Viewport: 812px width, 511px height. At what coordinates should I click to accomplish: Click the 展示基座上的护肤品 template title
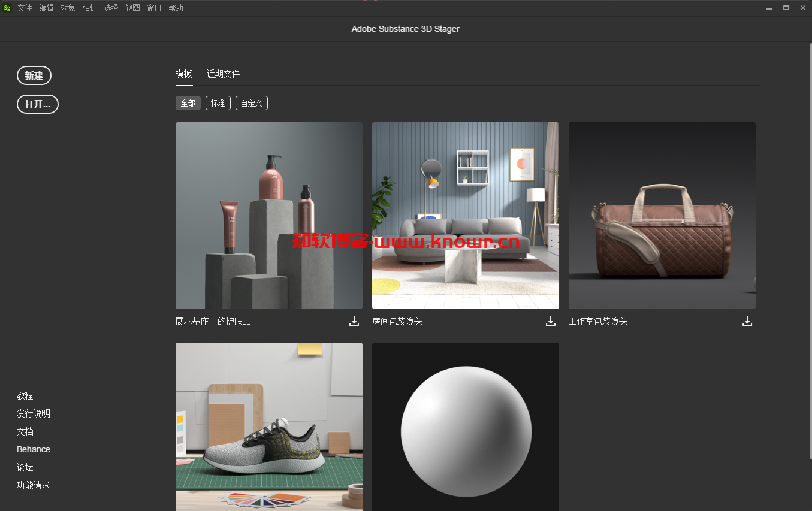click(x=213, y=322)
